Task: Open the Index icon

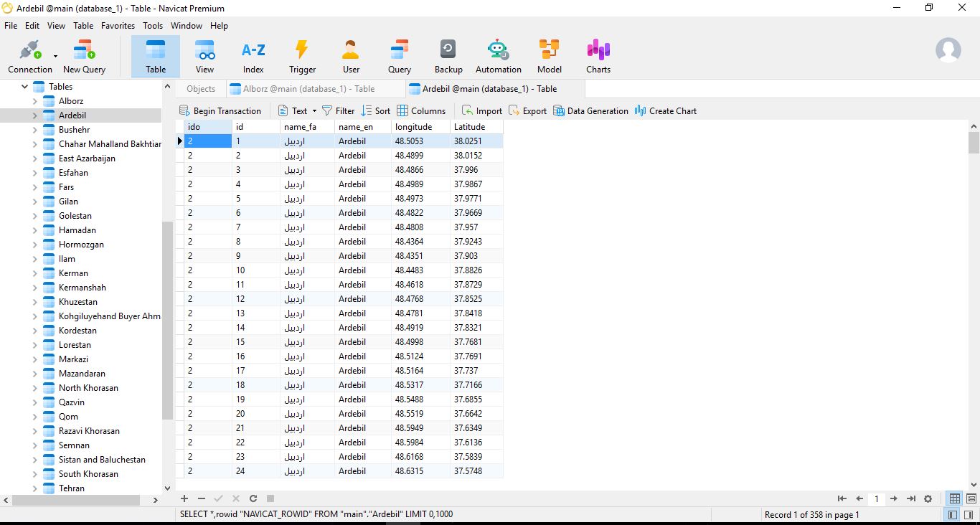Action: 253,57
